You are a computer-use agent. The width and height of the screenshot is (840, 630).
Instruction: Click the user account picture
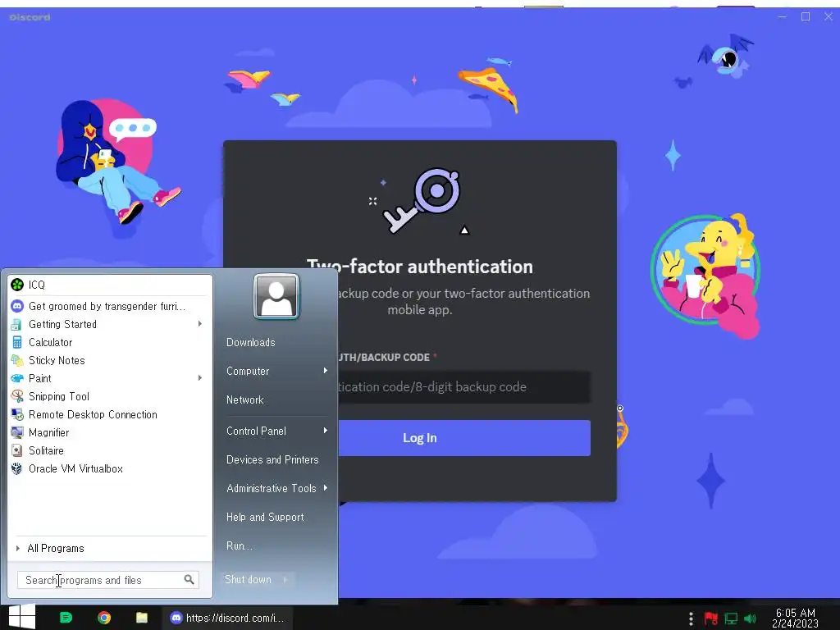coord(276,296)
